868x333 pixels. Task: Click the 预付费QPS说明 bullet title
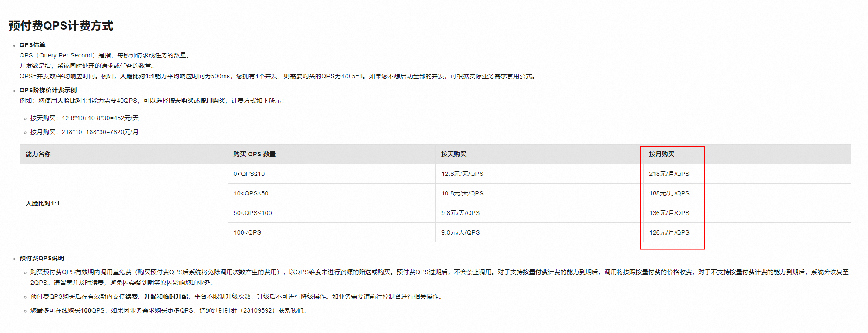point(42,258)
